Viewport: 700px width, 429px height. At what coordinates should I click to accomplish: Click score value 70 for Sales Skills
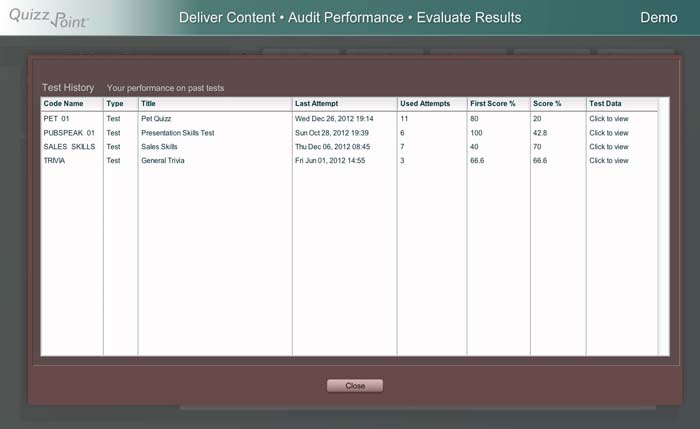pos(537,147)
